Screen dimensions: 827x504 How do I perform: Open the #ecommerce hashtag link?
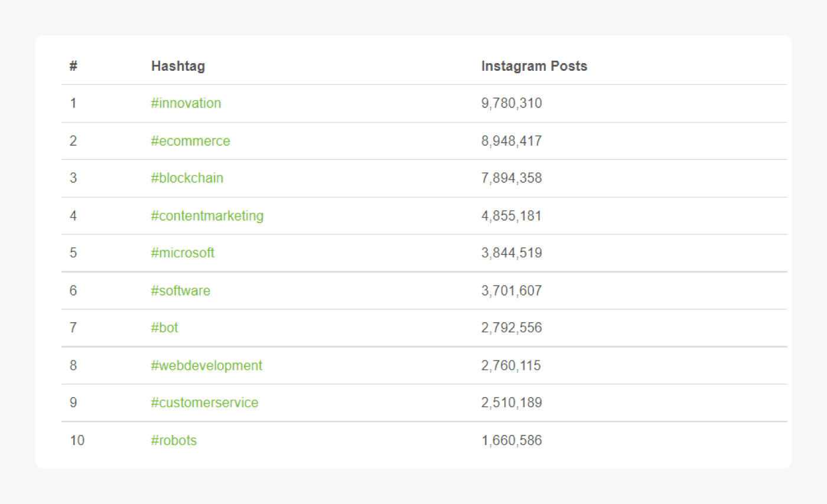(190, 141)
